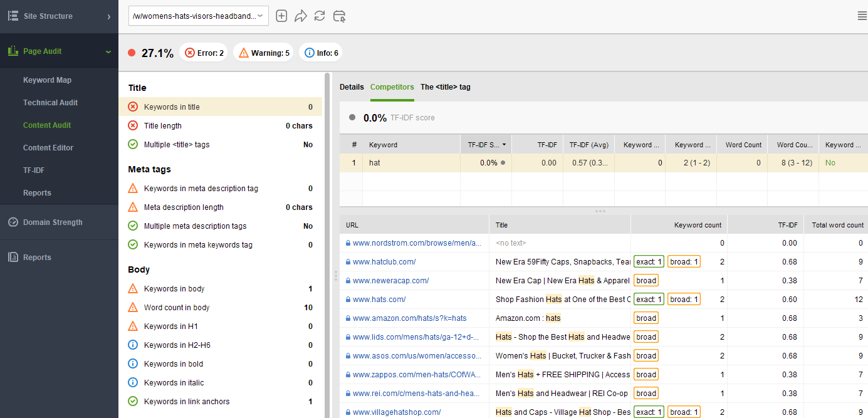868x418 pixels.
Task: Toggle the Info: 6 filter
Action: point(321,53)
